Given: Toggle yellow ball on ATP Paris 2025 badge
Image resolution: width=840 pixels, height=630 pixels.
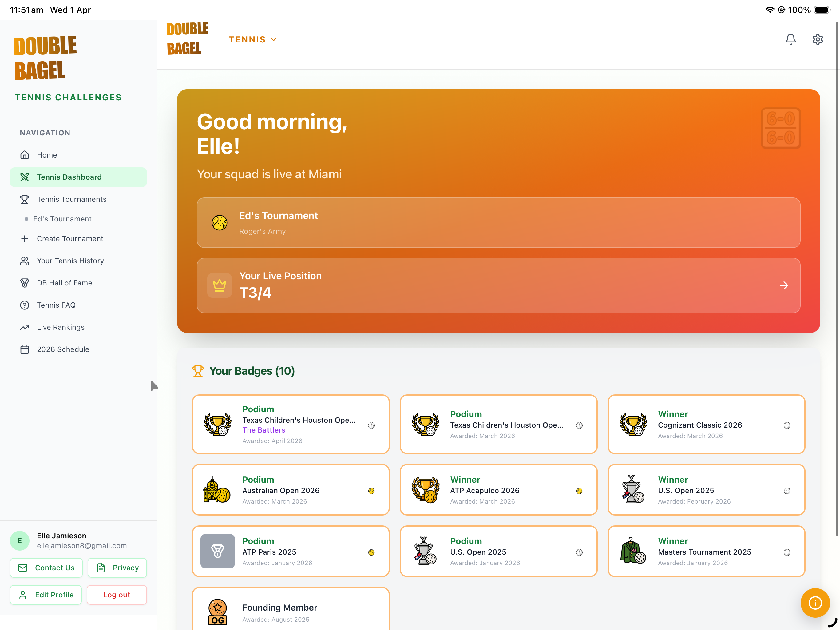Looking at the screenshot, I should [371, 552].
